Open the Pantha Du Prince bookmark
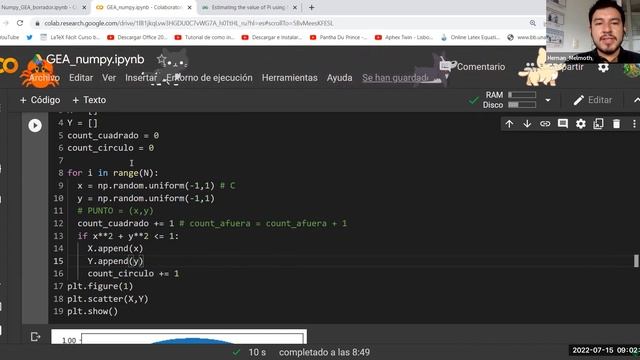The width and height of the screenshot is (640, 360). (339, 37)
